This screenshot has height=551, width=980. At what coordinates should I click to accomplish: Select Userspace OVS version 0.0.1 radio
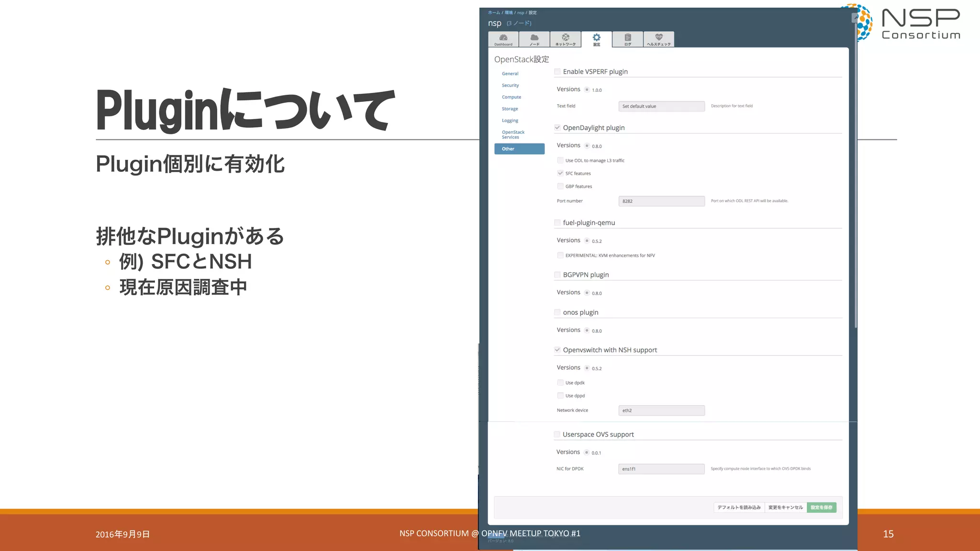587,452
